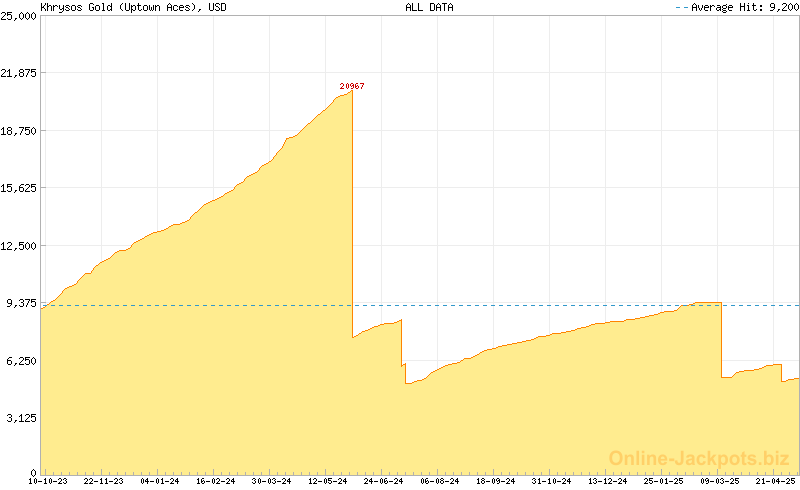Screen dimensions: 800x490
Task: Click the 31-10-24 date label
Action: 553,481
